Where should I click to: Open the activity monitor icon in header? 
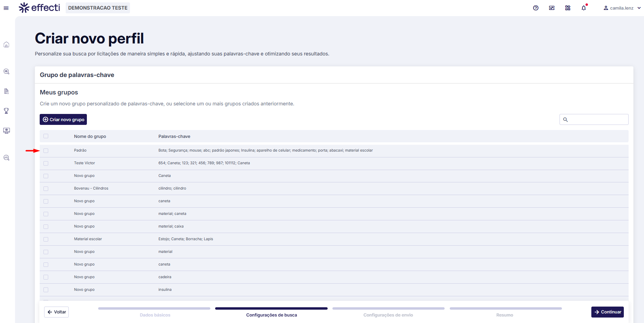click(x=552, y=8)
